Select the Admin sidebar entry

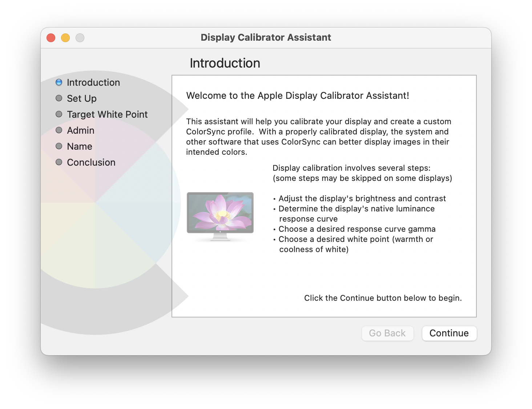tap(80, 130)
